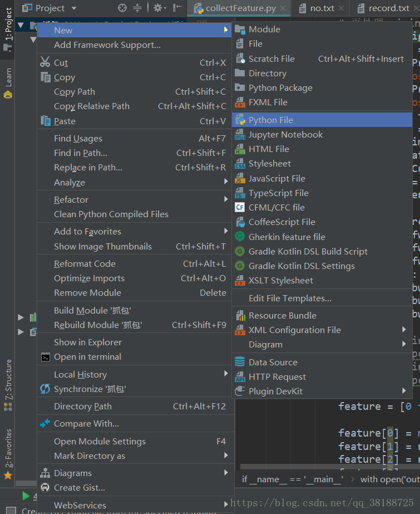The height and width of the screenshot is (514, 420).
Task: Click the Create Gist GitHub icon
Action: 45,487
